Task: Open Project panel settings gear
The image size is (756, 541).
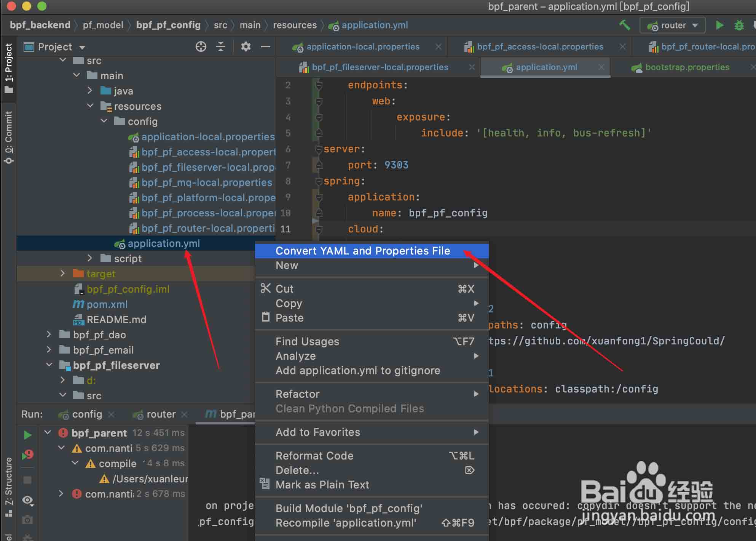Action: pyautogui.click(x=246, y=46)
